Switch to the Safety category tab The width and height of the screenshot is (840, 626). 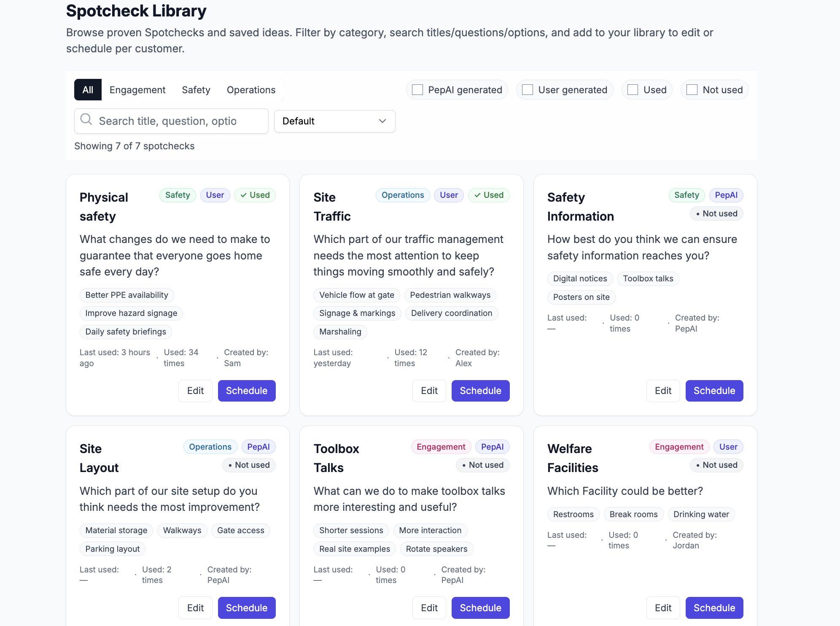point(196,89)
